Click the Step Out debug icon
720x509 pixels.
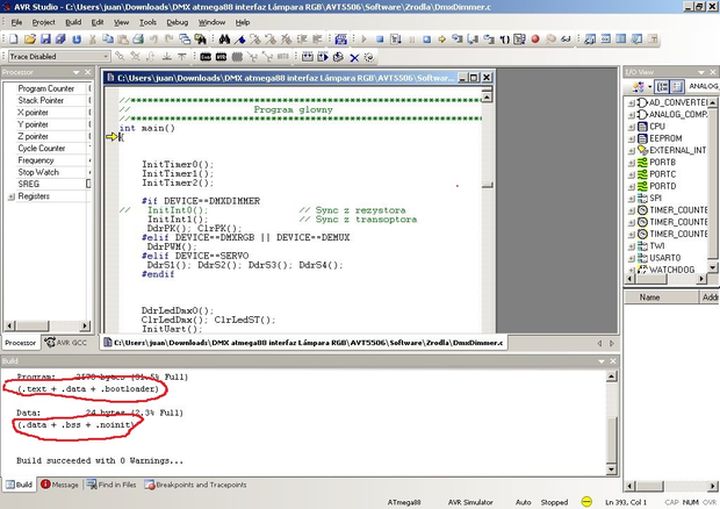point(489,40)
